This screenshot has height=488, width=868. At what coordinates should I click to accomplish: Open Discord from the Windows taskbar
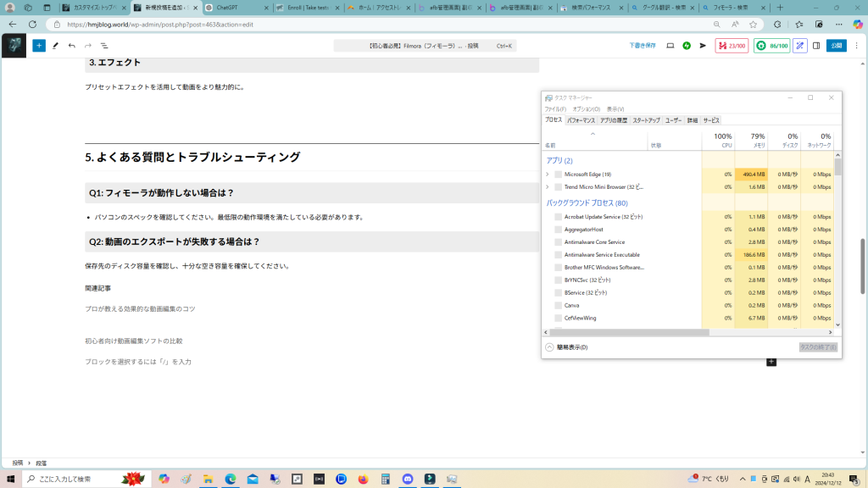tap(408, 480)
